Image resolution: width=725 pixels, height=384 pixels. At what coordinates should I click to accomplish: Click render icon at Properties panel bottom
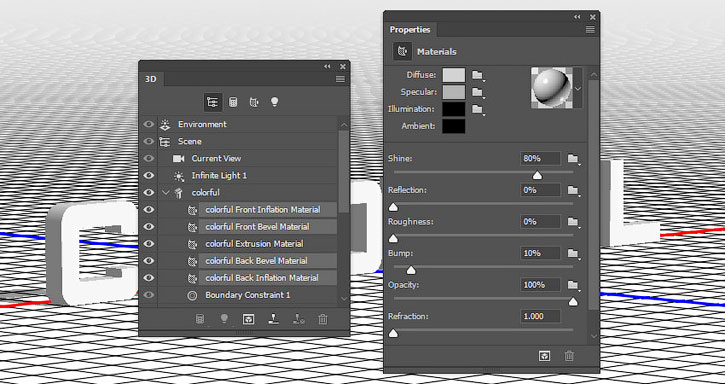(545, 356)
